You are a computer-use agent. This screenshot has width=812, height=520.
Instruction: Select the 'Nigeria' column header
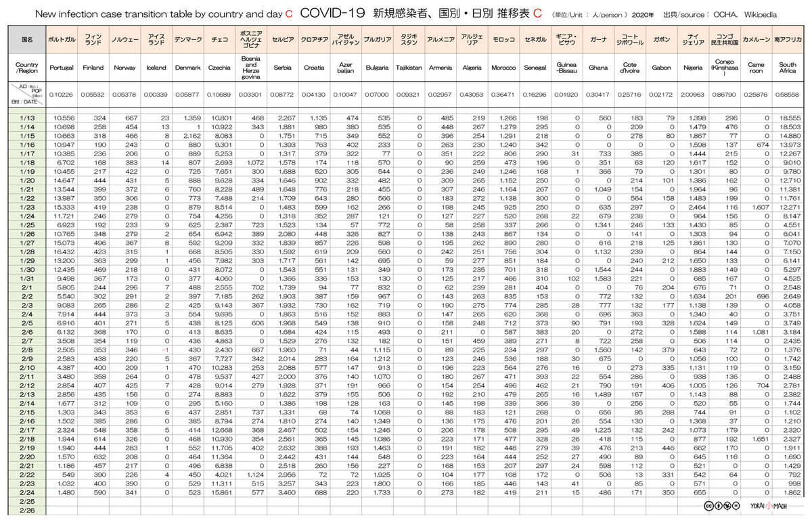693,68
